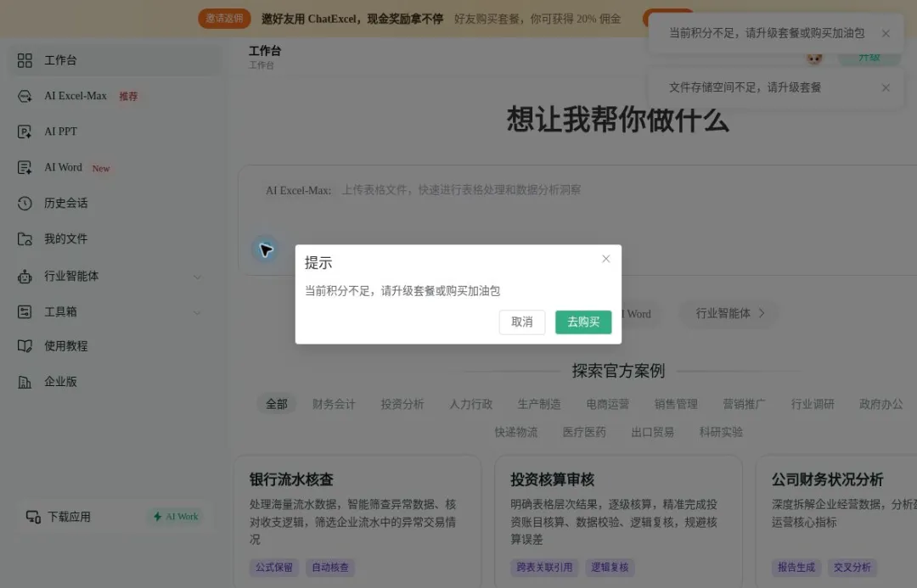The height and width of the screenshot is (588, 917).
Task: Click the 工作台 grid icon in sidebar
Action: 25,60
